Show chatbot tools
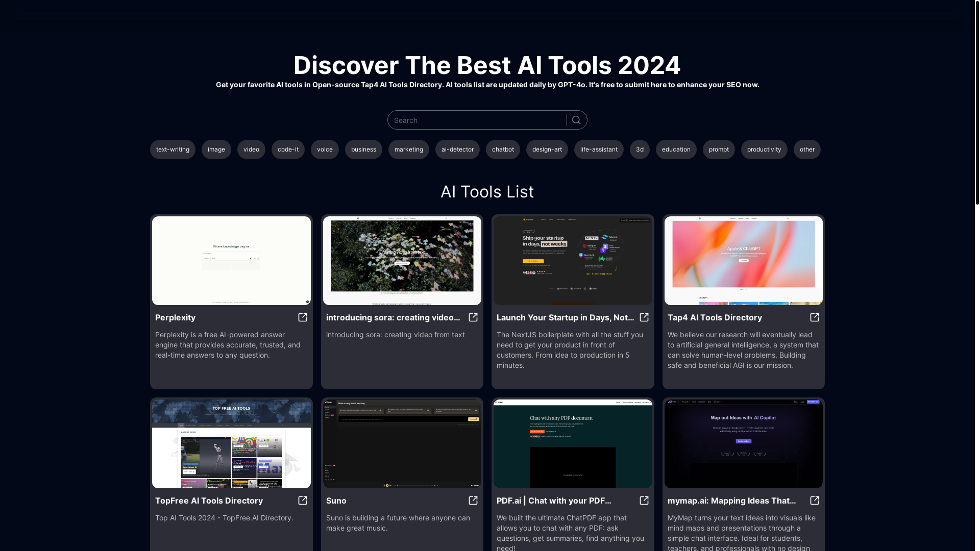 tap(503, 149)
